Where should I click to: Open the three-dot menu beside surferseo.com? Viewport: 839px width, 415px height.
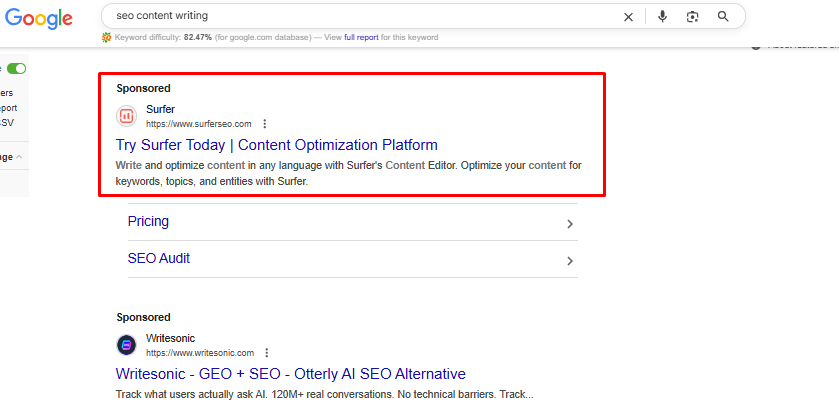pyautogui.click(x=265, y=124)
